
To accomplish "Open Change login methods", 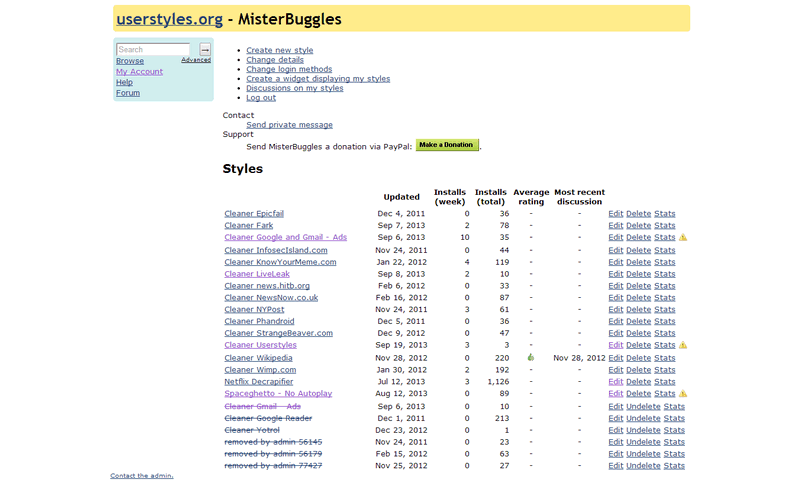I will coord(289,69).
